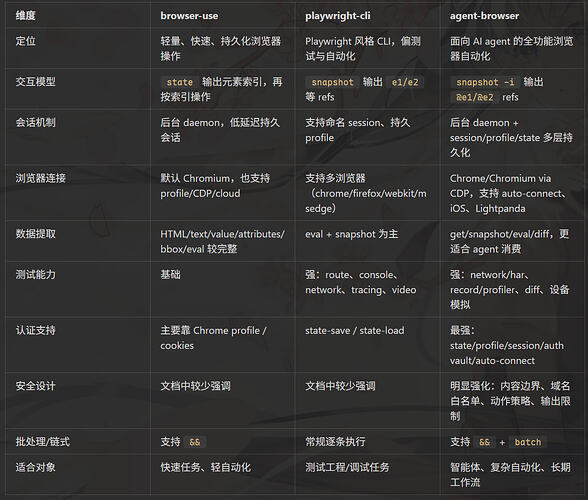
Task: Select the 交互模型 row label
Action: click(x=35, y=81)
